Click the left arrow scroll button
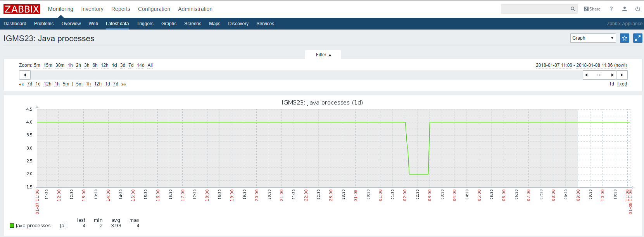Screen dimensions: 644x237 25,75
